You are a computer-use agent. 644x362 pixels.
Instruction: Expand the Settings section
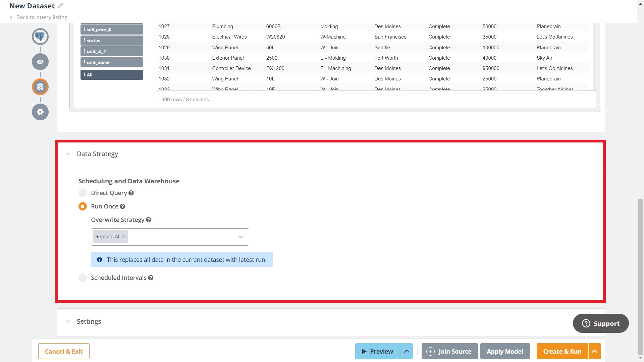68,321
